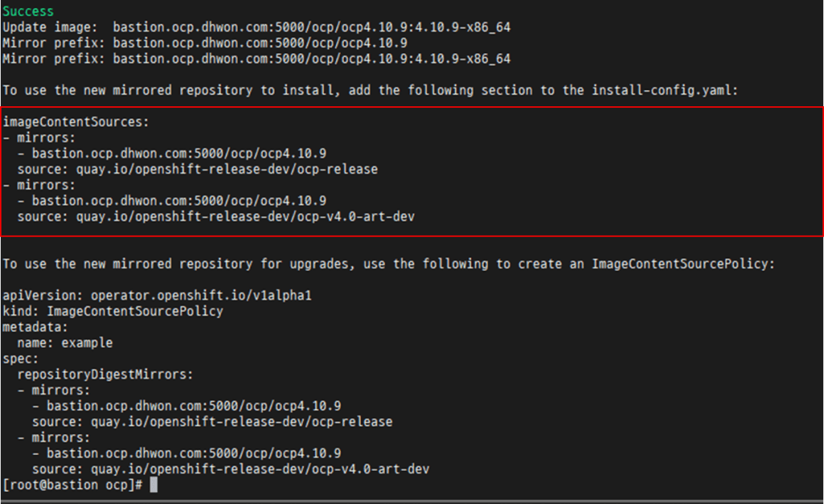The height and width of the screenshot is (504, 824).
Task: Click the last ocp-v4.0-art-dev source line
Action: pos(230,469)
